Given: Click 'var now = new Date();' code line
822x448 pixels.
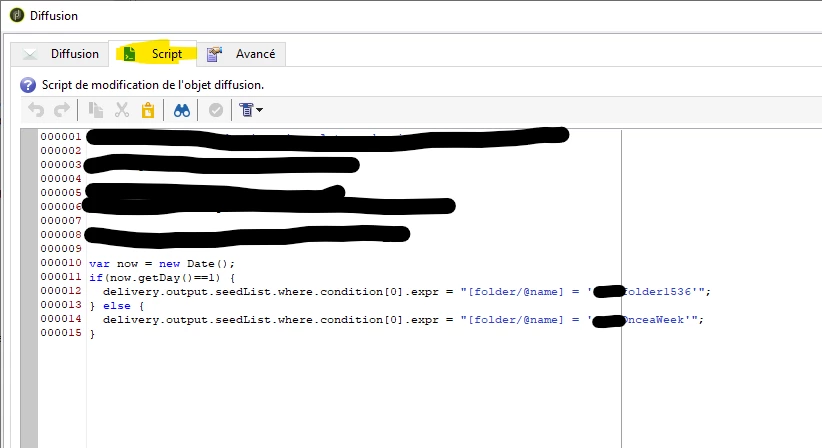Looking at the screenshot, I should pos(162,264).
